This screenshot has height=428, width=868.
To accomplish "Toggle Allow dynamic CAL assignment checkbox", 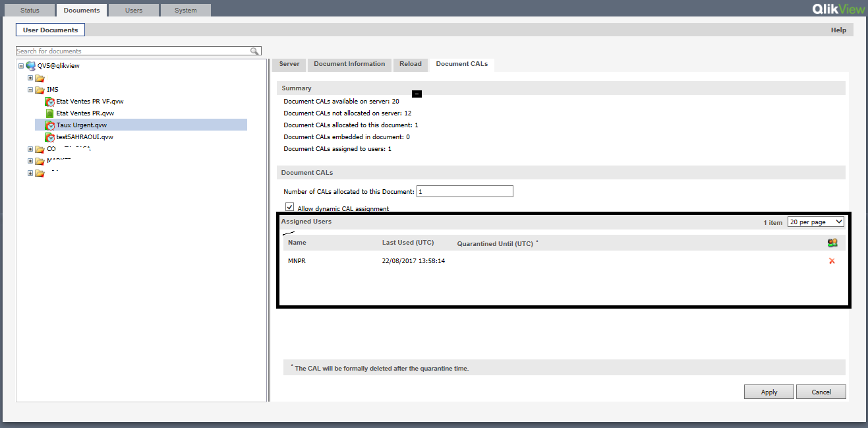I will click(x=289, y=206).
